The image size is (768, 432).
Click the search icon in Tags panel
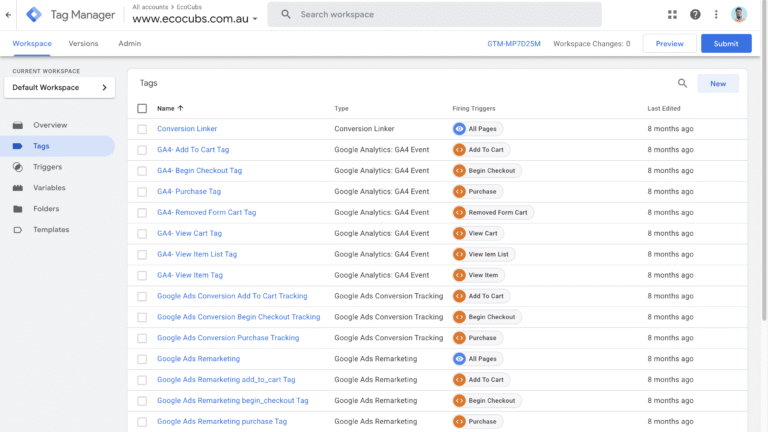682,84
